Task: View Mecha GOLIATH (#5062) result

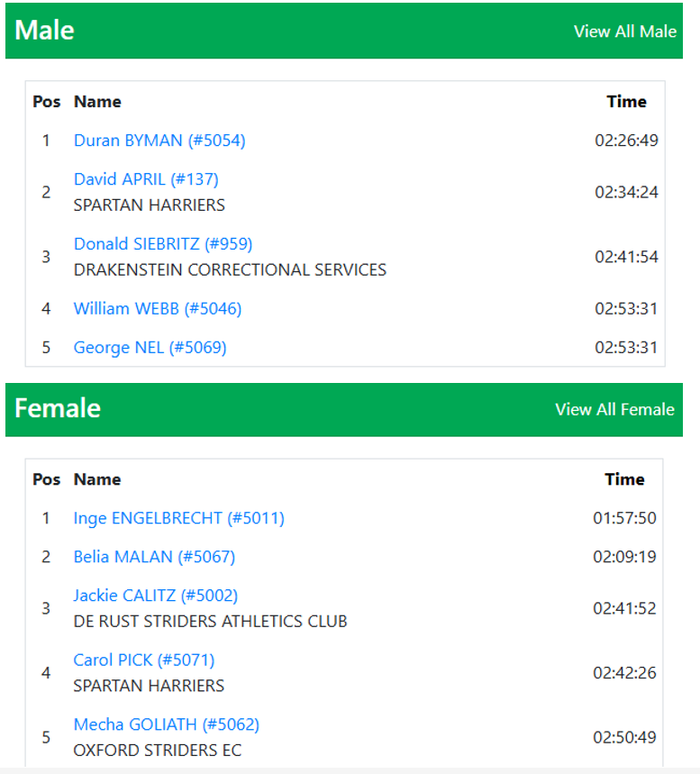Action: 167,724
